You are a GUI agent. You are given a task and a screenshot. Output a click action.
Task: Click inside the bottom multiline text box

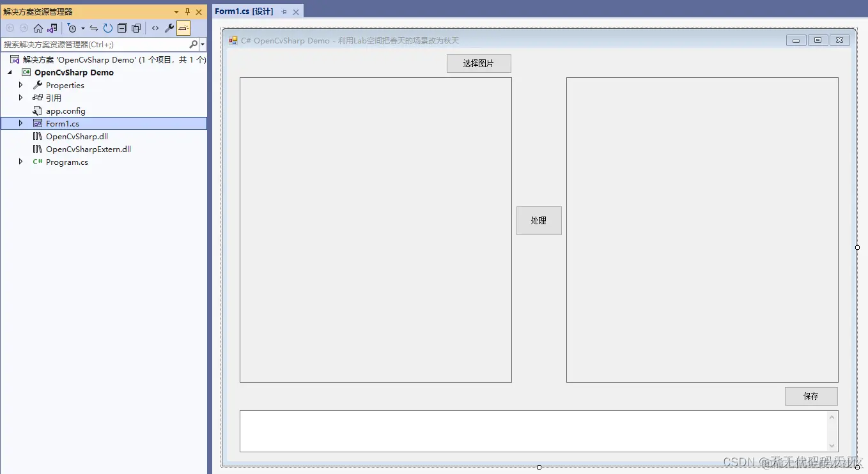tap(533, 431)
